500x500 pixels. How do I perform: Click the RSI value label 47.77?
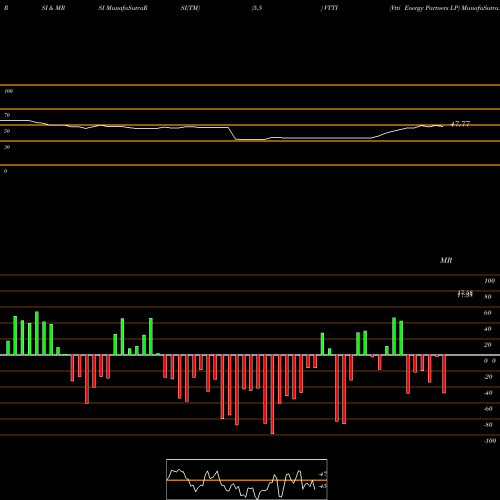click(460, 124)
